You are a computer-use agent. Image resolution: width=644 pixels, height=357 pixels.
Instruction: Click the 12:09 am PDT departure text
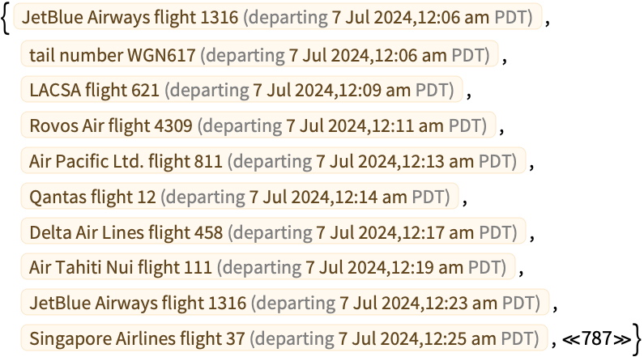click(309, 91)
